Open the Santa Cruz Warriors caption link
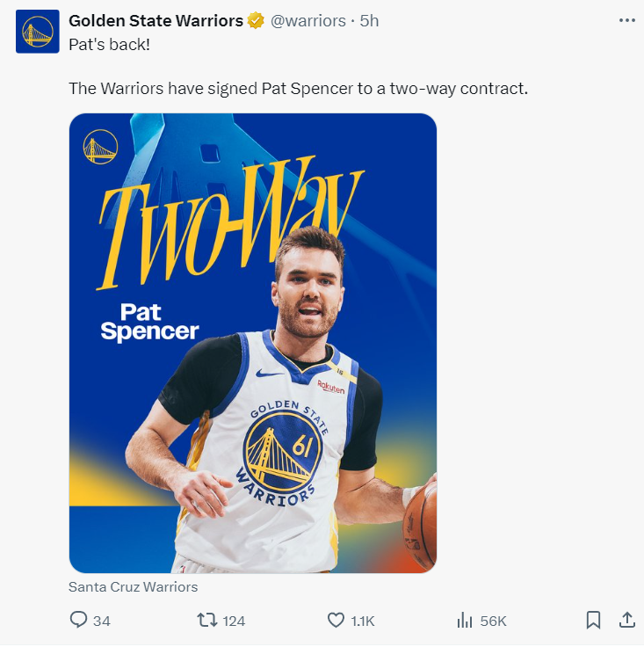Viewport: 644px width, 647px height. tap(133, 586)
